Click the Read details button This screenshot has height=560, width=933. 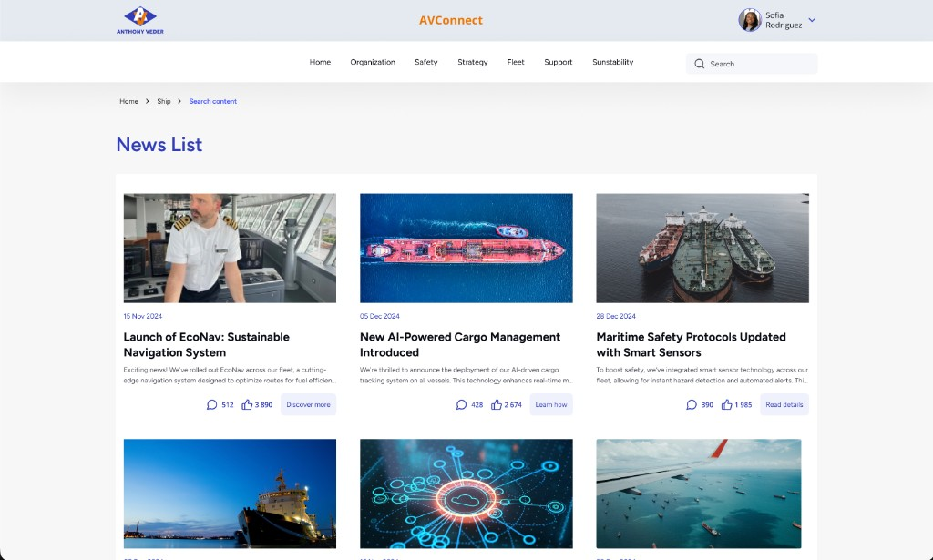point(784,405)
